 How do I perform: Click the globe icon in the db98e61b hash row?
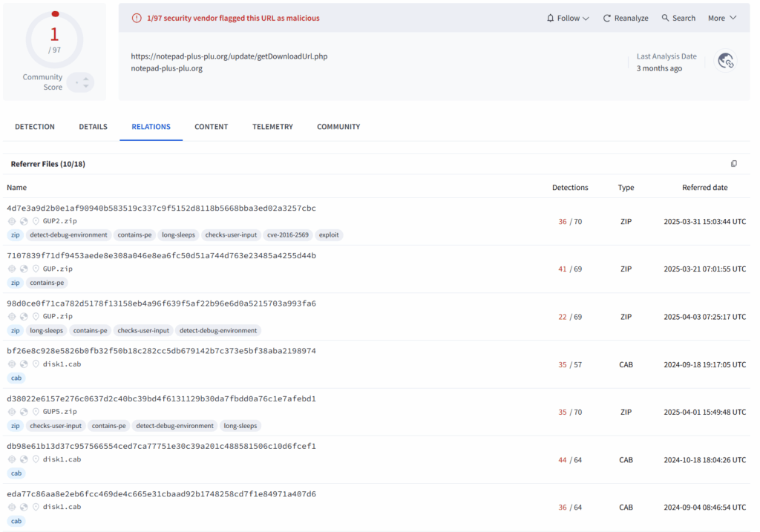tap(24, 459)
